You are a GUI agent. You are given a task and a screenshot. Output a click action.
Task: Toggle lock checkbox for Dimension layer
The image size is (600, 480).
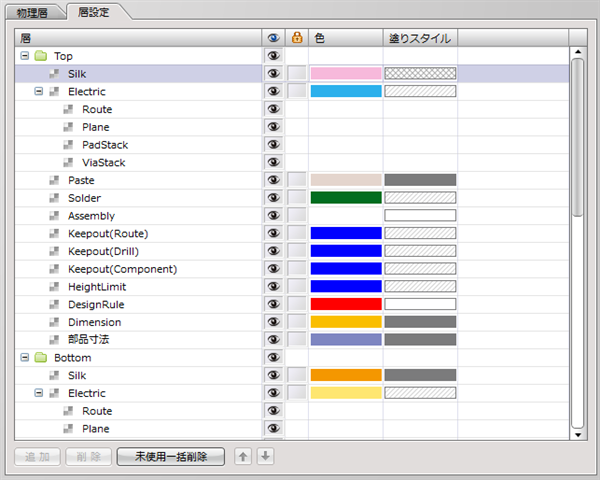tap(297, 323)
